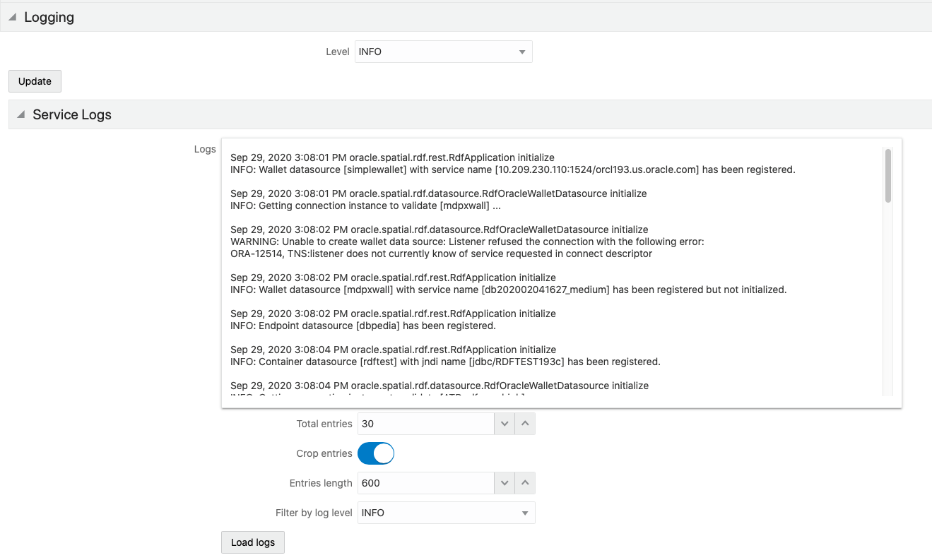The height and width of the screenshot is (560, 932).
Task: Click the logs panel vertical scrollbar thumb
Action: (x=888, y=175)
